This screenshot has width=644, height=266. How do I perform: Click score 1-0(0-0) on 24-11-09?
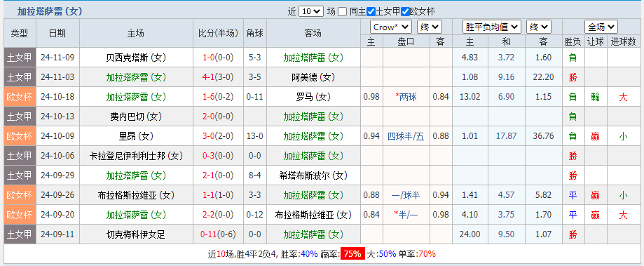click(x=218, y=58)
